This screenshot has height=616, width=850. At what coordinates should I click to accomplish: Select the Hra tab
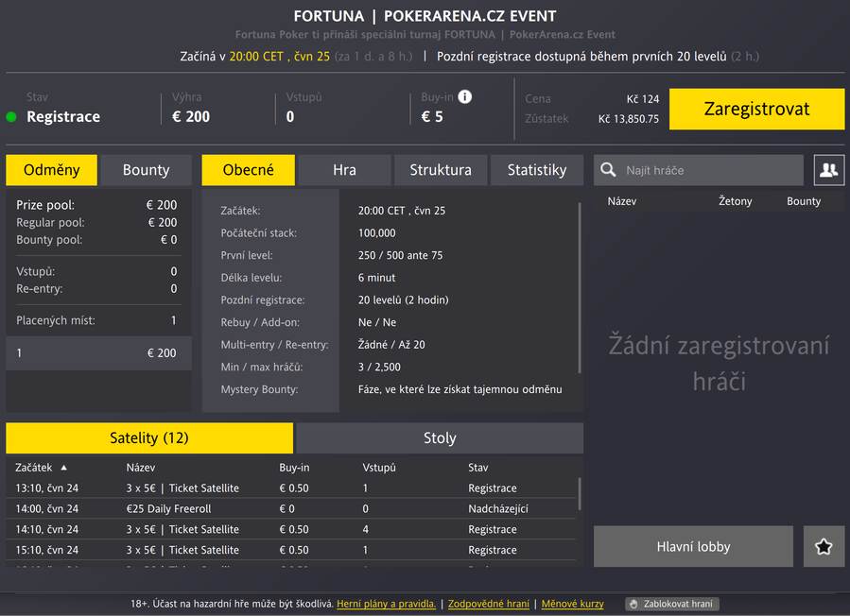click(x=344, y=170)
